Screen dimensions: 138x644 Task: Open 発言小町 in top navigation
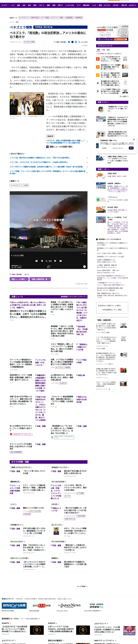pos(124,5)
